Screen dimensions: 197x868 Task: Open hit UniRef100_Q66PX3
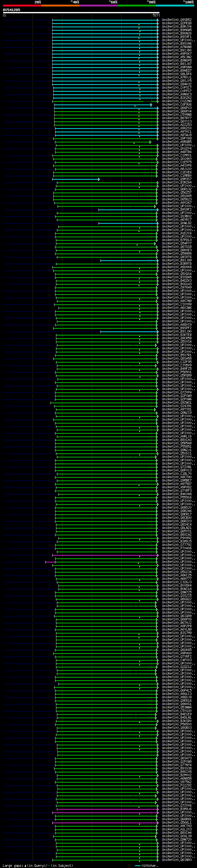tap(177, 108)
